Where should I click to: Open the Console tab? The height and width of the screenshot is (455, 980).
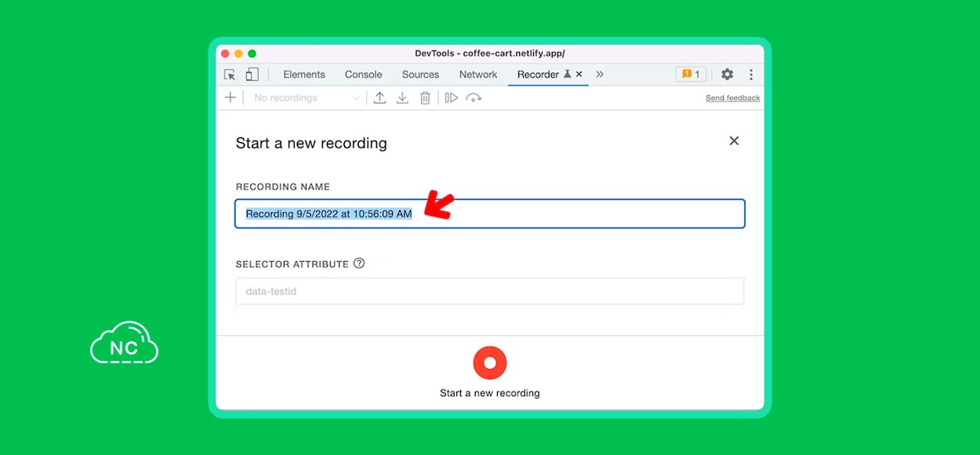coord(364,75)
